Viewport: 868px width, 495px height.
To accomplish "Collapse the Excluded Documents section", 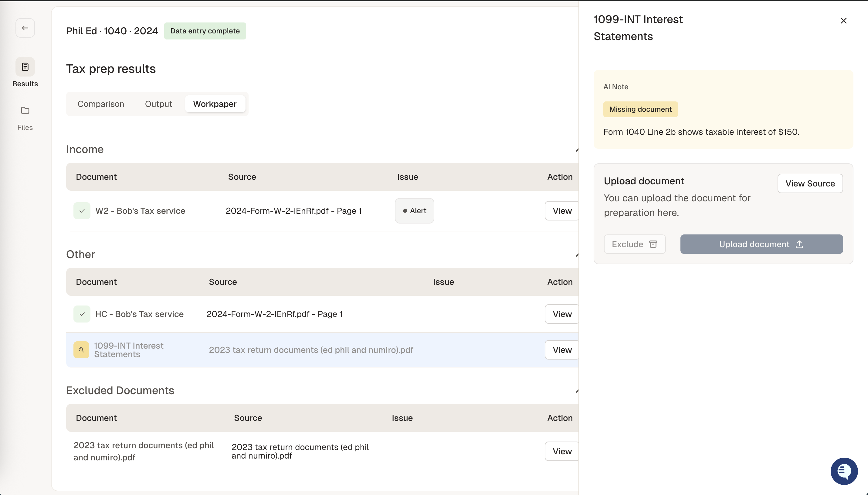I will pyautogui.click(x=577, y=391).
